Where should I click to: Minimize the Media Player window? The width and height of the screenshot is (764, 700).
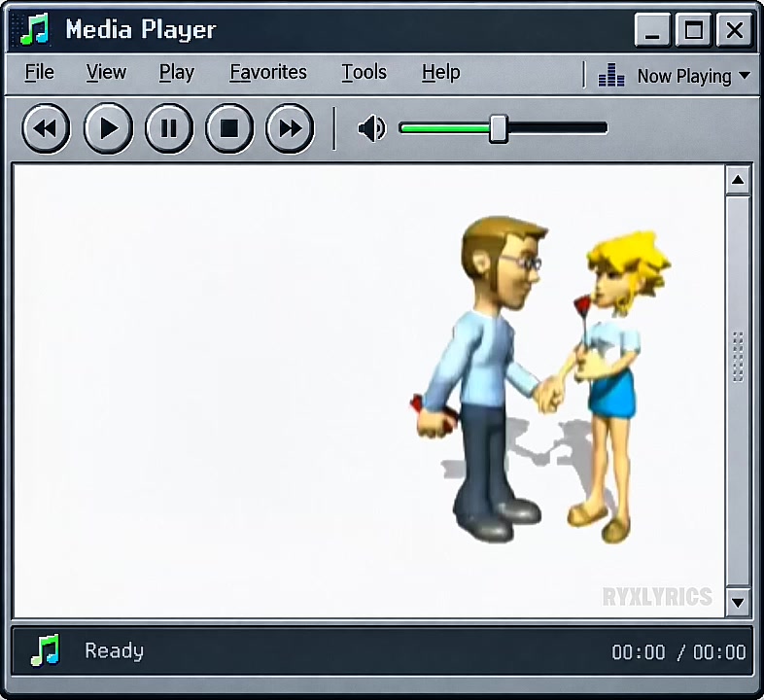pyautogui.click(x=652, y=30)
